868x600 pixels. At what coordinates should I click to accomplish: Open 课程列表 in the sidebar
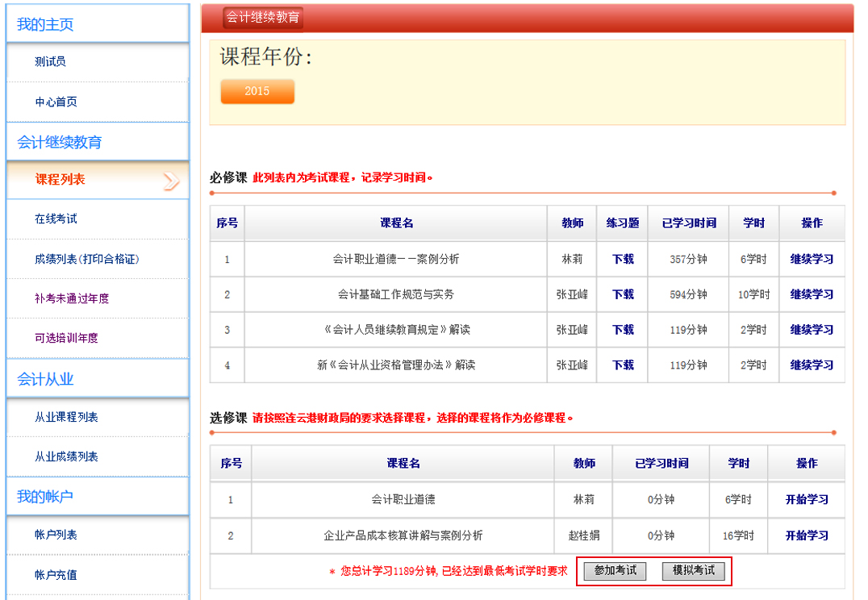[x=60, y=180]
